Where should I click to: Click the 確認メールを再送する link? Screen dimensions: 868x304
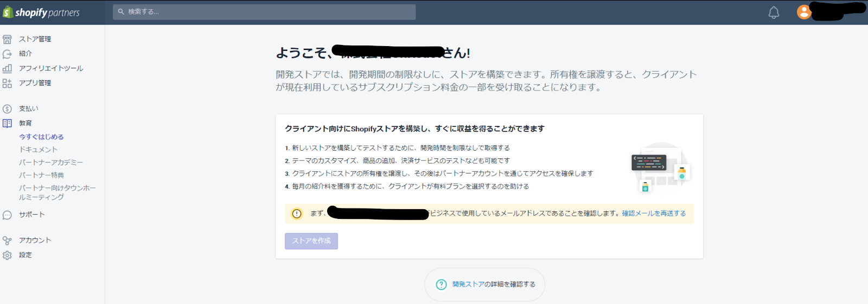click(654, 214)
